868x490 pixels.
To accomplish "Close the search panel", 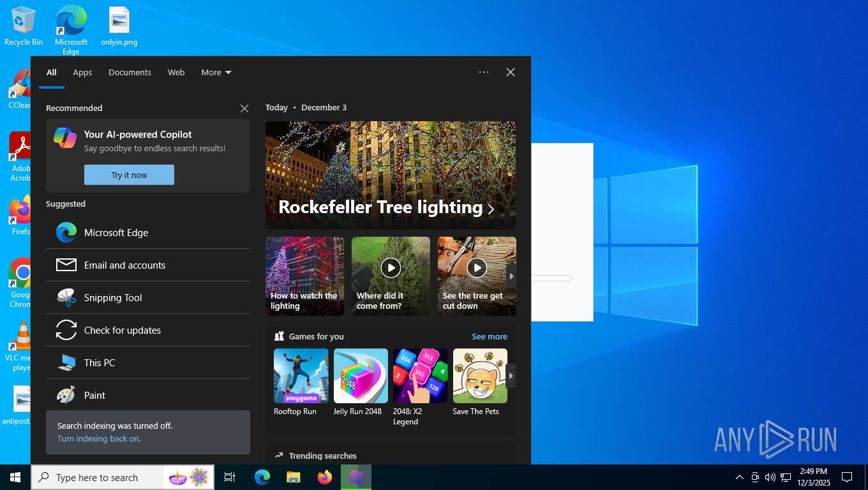I will coord(511,72).
